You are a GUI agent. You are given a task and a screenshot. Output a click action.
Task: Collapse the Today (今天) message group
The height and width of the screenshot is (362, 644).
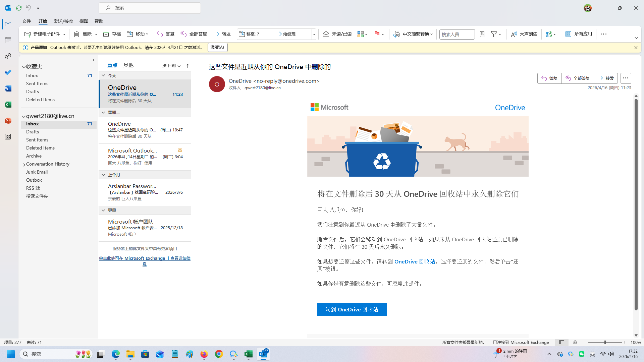pyautogui.click(x=103, y=75)
